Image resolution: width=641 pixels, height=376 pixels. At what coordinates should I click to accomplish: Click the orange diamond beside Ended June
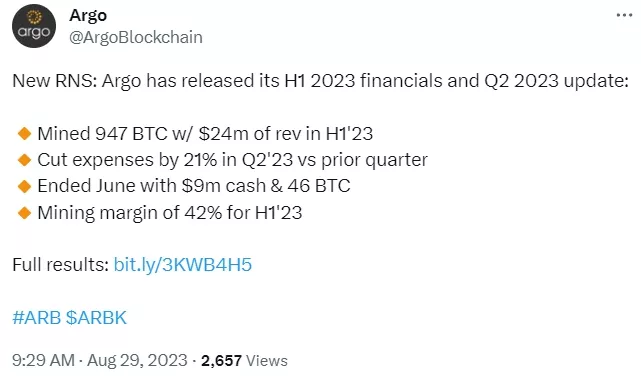coord(25,186)
